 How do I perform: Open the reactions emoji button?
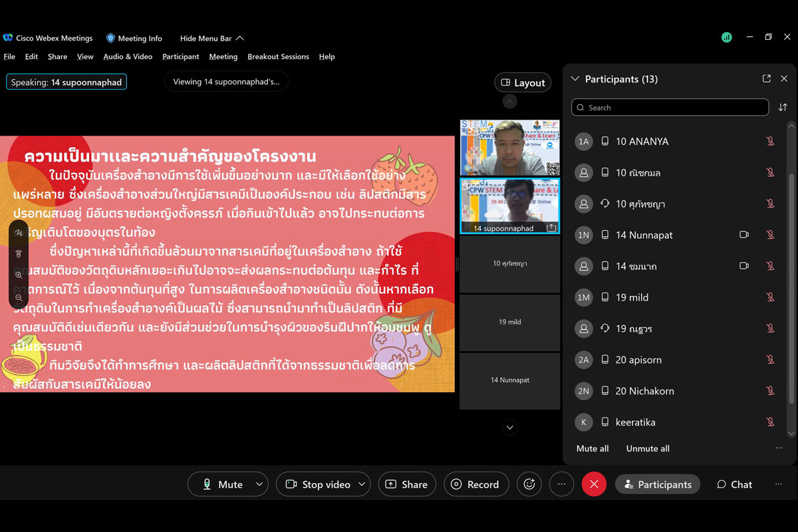529,484
